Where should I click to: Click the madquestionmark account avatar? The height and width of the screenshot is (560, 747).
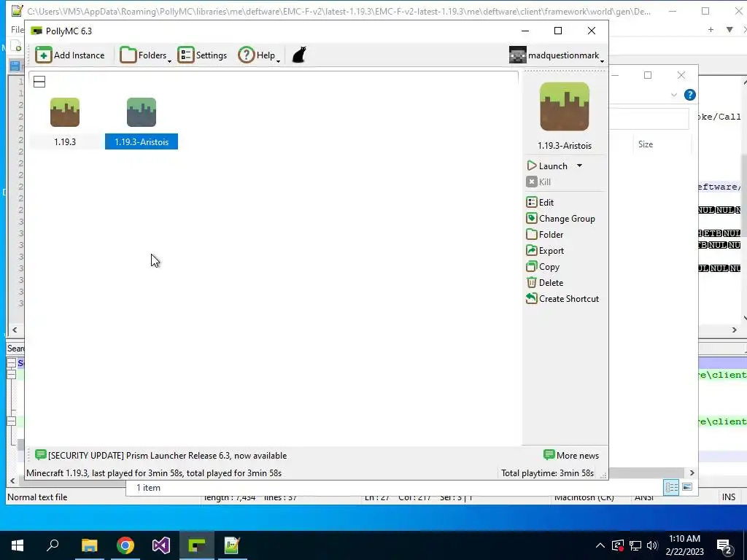pos(518,55)
